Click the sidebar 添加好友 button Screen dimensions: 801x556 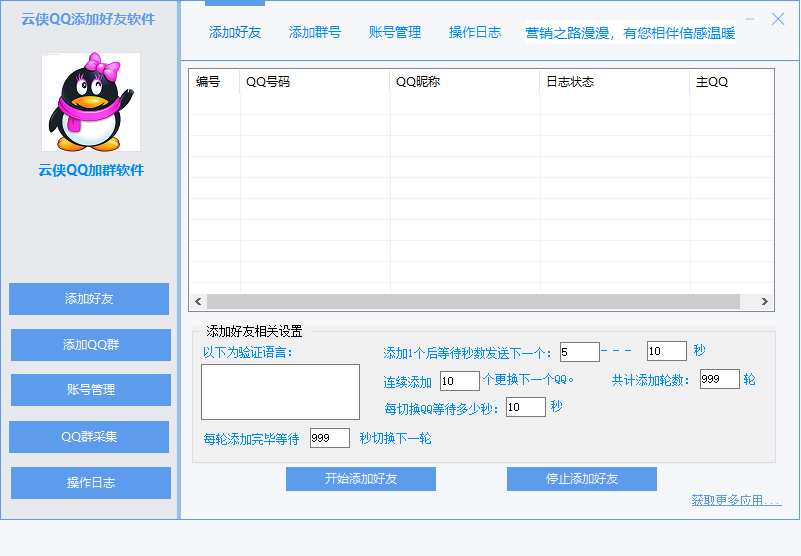[x=89, y=299]
